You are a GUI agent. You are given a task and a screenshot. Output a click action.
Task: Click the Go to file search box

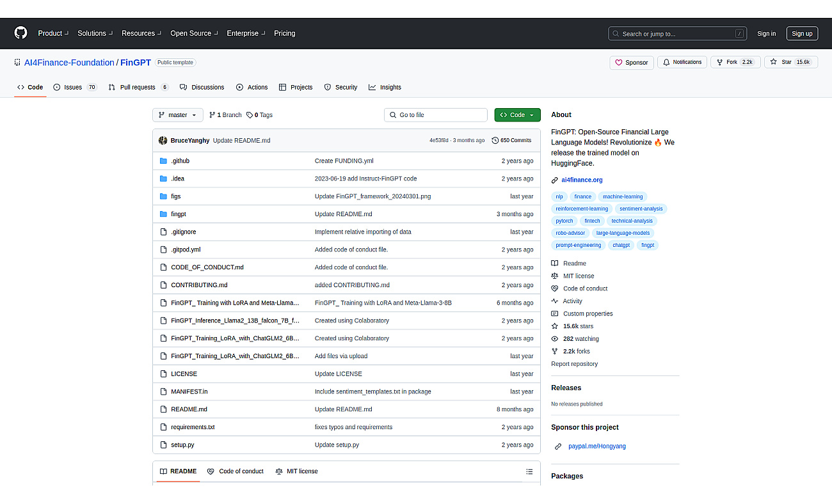tap(436, 115)
